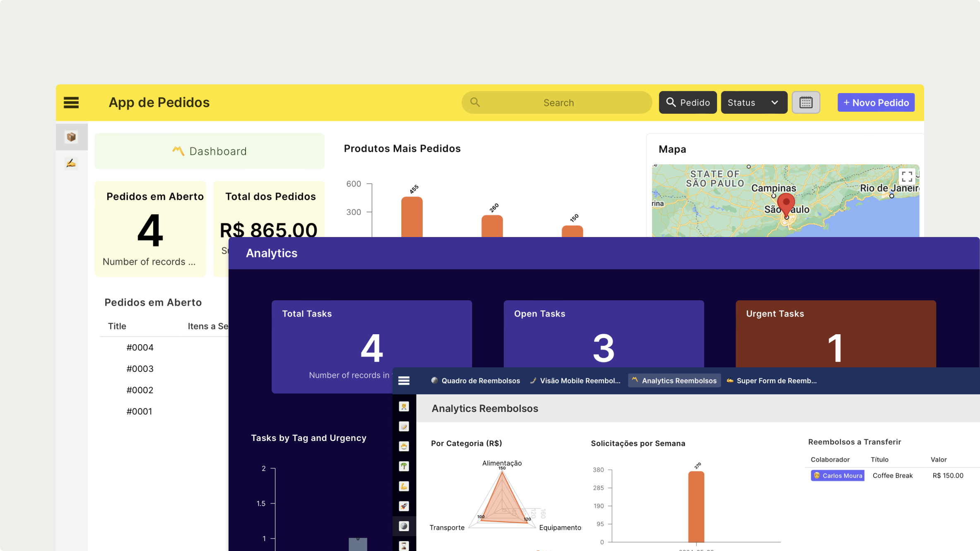Click the Carlos Moura collaborator tag

(x=838, y=476)
